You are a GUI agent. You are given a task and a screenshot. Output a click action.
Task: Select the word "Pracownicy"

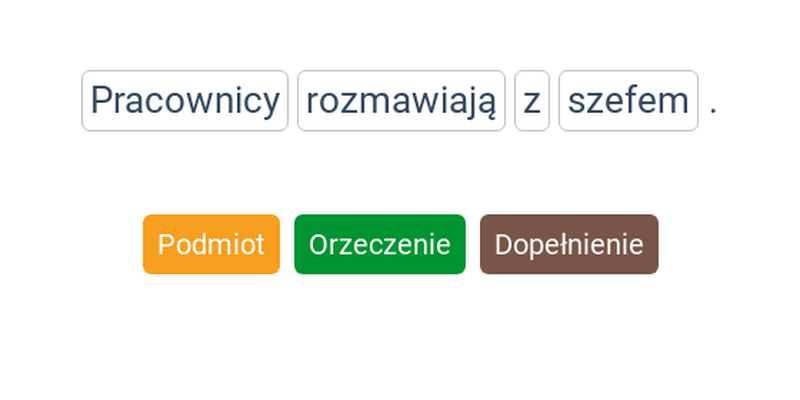(185, 101)
